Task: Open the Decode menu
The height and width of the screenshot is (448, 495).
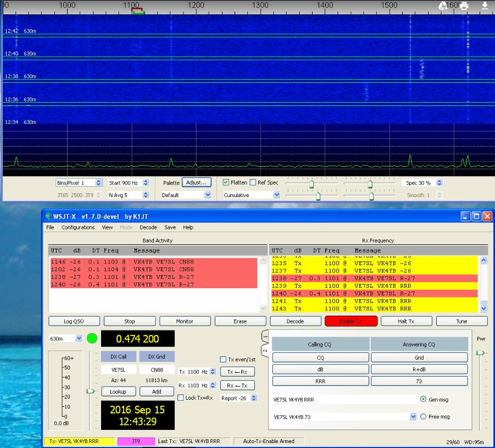Action: tap(148, 227)
